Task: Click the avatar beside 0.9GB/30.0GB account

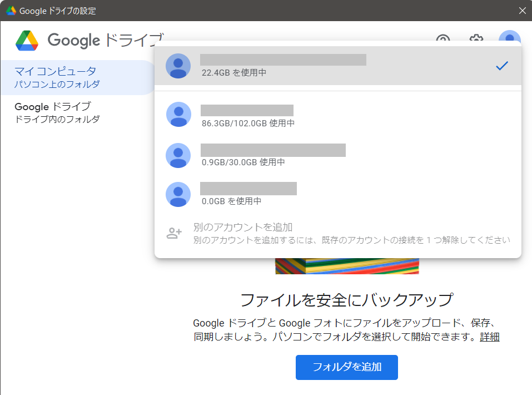Action: (x=178, y=156)
